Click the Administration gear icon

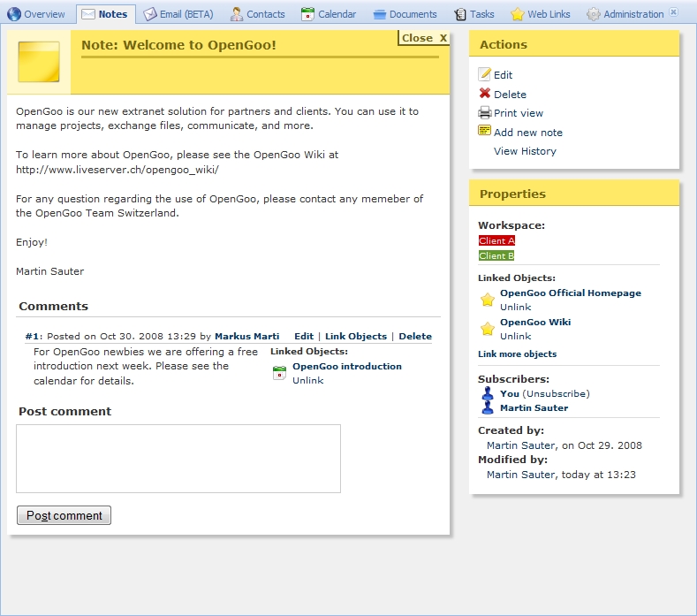point(593,14)
